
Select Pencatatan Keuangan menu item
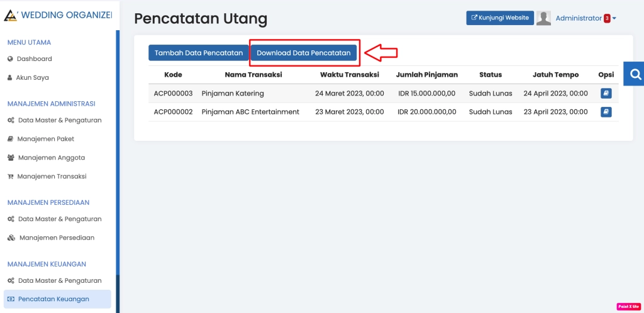coord(53,299)
